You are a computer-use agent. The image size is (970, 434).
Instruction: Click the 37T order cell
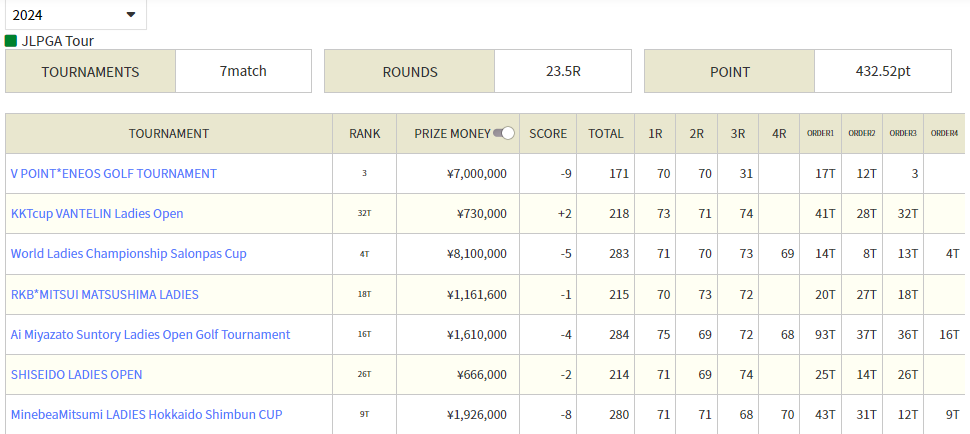click(862, 334)
